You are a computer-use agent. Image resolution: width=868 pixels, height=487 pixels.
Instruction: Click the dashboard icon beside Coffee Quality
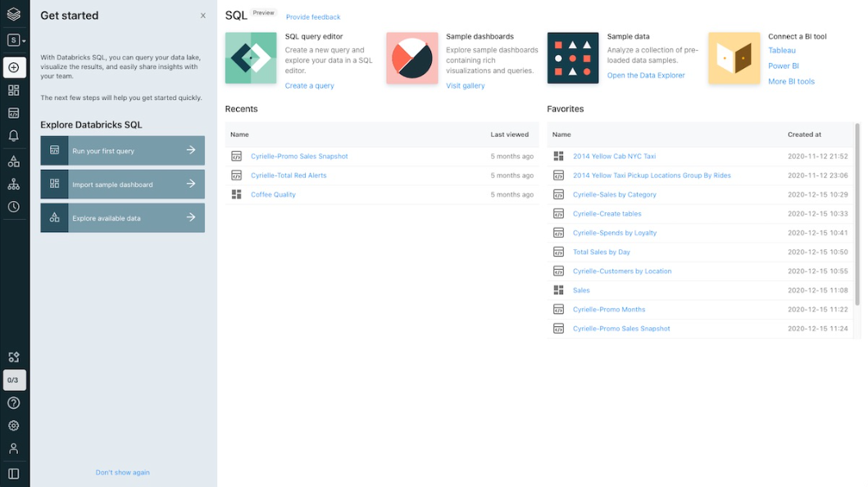coord(236,195)
